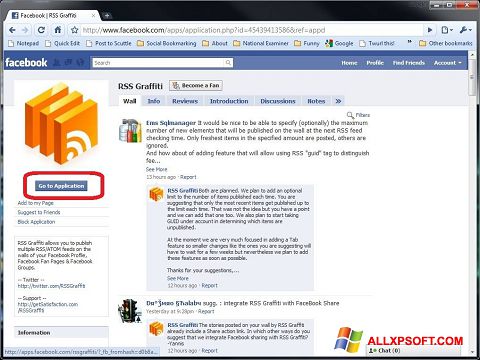Open the wrench tools menu
The height and width of the screenshot is (360, 480).
coord(465,30)
